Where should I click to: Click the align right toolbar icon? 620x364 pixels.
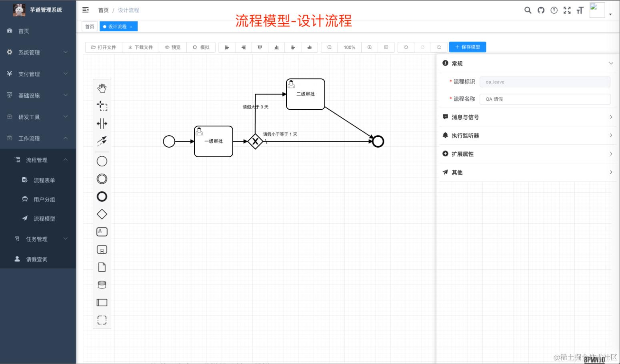pyautogui.click(x=243, y=47)
